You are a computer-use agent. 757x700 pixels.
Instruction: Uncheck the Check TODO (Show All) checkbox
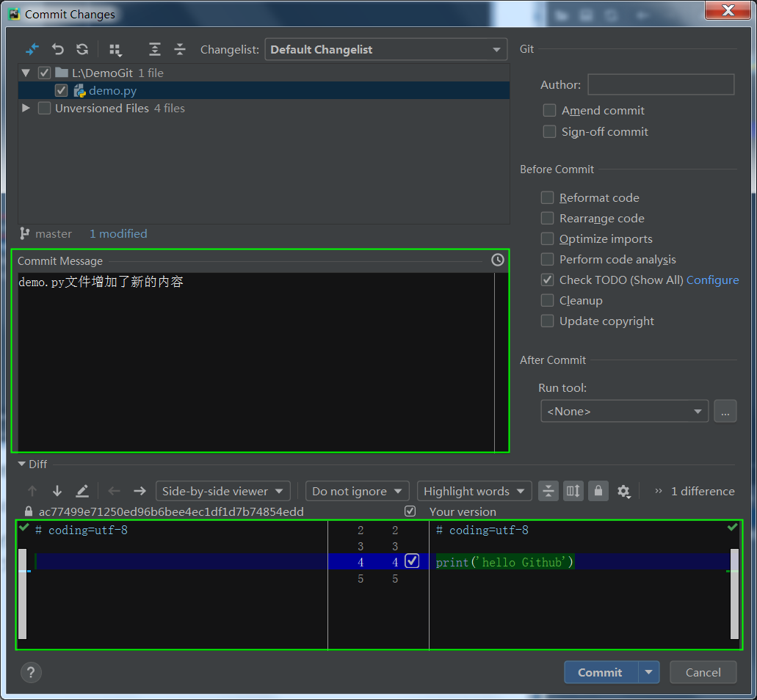click(548, 280)
